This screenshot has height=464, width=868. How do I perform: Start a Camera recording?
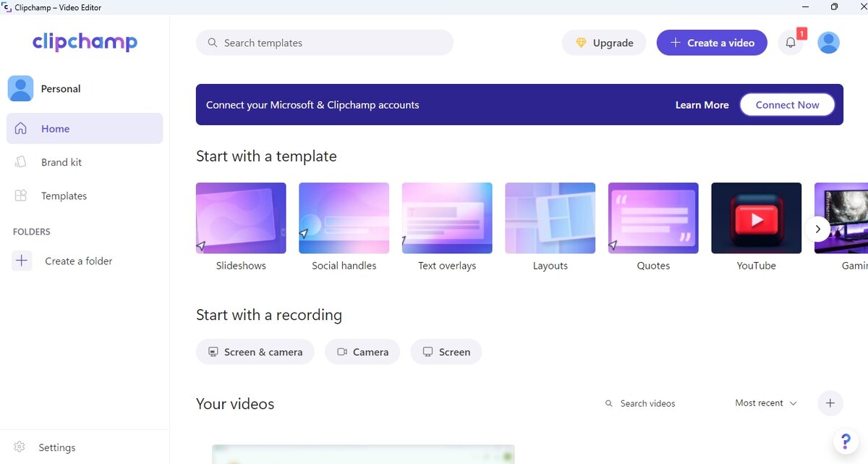tap(362, 352)
